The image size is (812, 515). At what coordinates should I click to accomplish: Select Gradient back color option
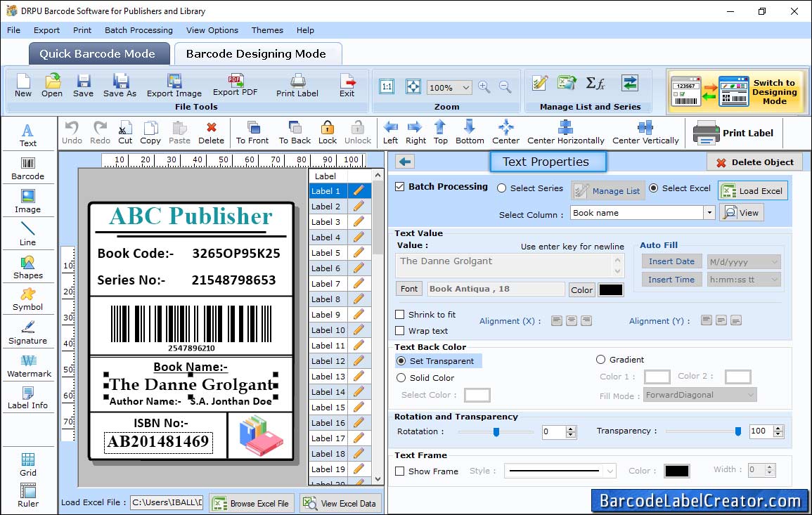point(600,360)
